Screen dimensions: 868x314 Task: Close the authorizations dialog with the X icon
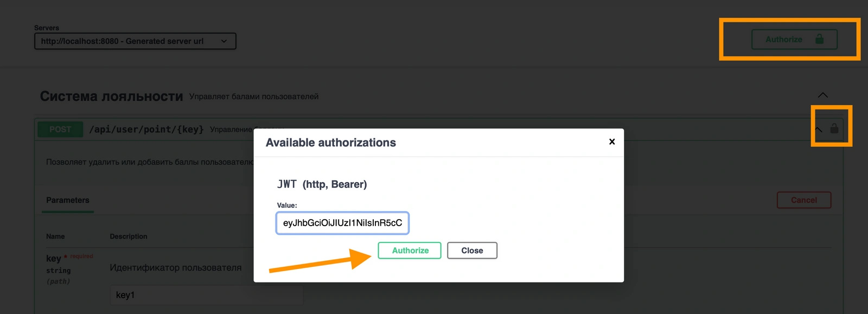pyautogui.click(x=612, y=142)
